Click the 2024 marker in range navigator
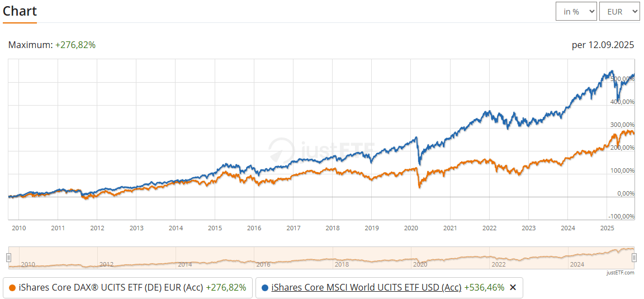Image resolution: width=644 pixels, height=299 pixels. click(576, 264)
